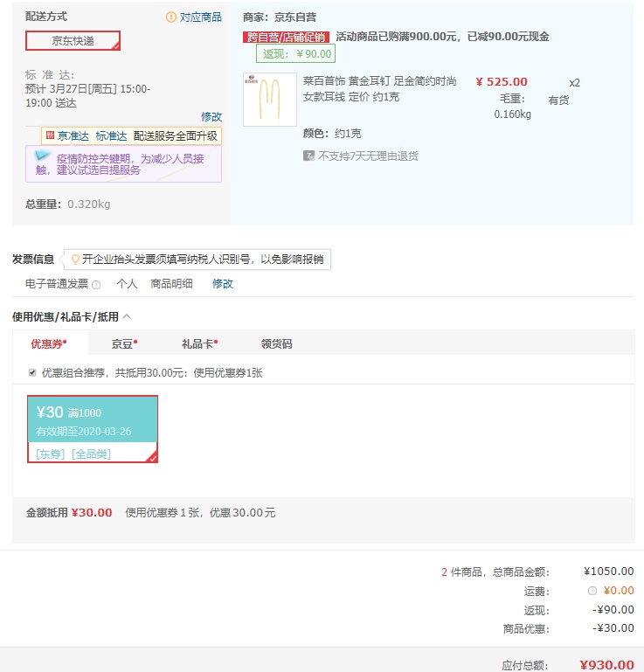Click the 疫情防控关键期 self-pickup notice
Screen dimensions: 644x672
pos(123,164)
